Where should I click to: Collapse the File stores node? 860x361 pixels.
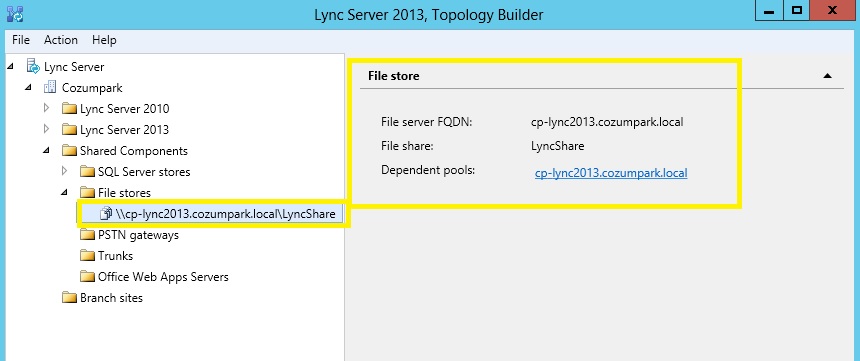tap(65, 193)
